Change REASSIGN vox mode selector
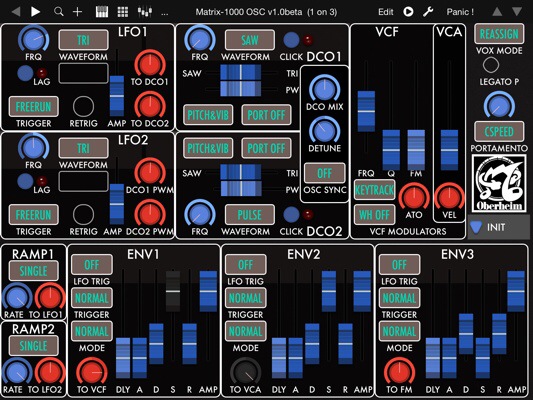The height and width of the screenshot is (400, 533). (499, 34)
